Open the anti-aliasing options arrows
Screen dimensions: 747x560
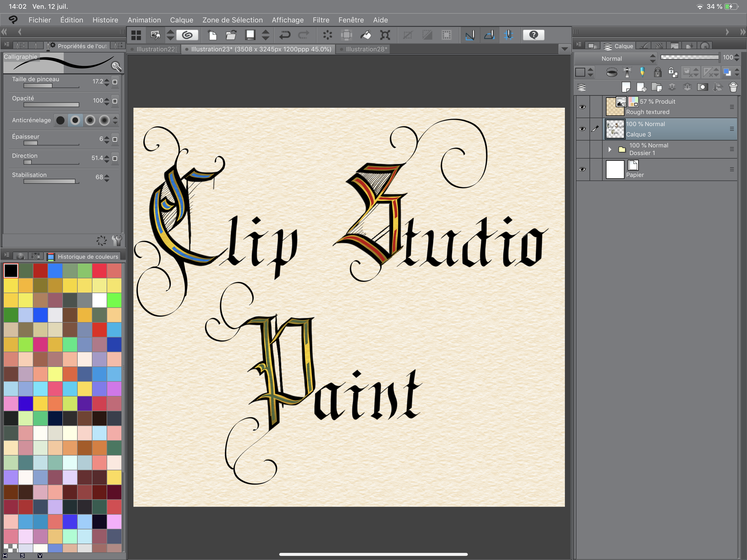(115, 120)
